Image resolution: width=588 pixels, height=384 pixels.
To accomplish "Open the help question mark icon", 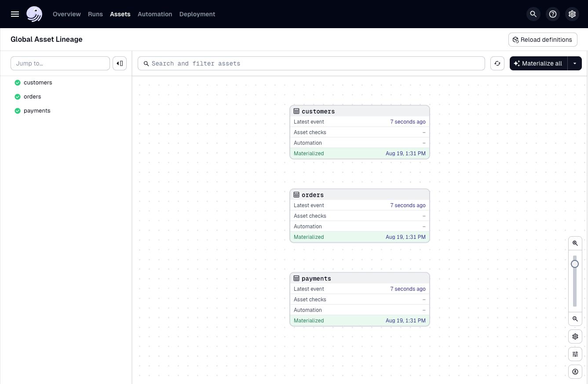I will (x=553, y=14).
